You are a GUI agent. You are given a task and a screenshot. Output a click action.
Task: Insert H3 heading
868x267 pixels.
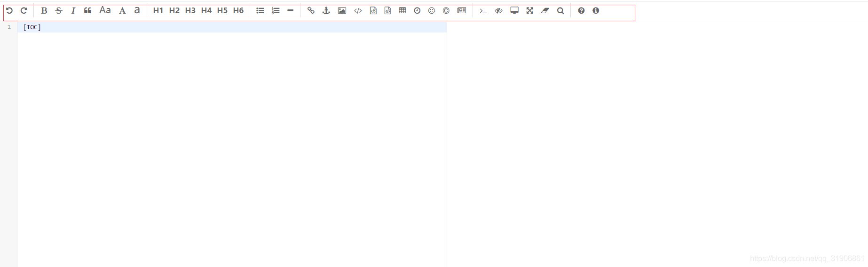pos(190,10)
